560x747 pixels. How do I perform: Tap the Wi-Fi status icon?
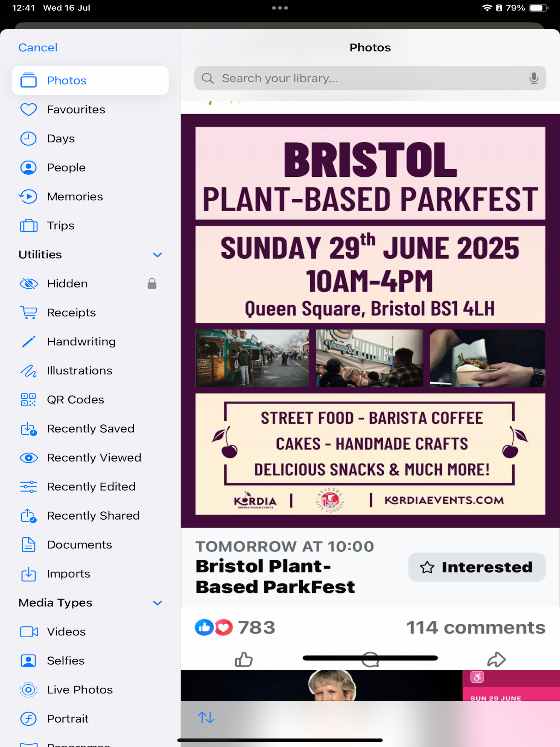click(487, 8)
